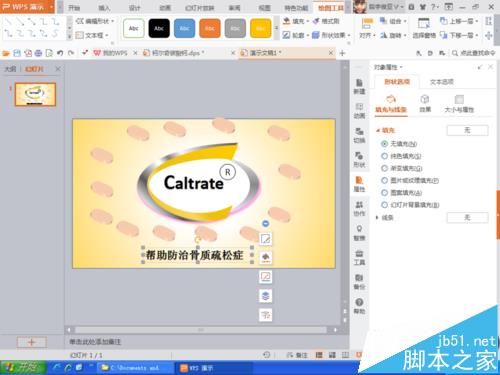Open the 绘图工具 ribbon tab
The width and height of the screenshot is (500, 375).
tap(331, 8)
